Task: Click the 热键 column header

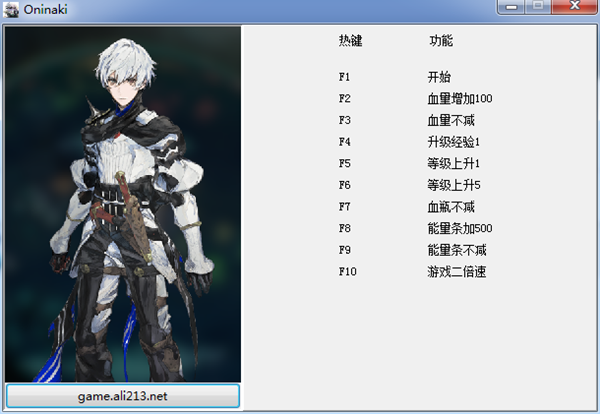Action: tap(350, 41)
